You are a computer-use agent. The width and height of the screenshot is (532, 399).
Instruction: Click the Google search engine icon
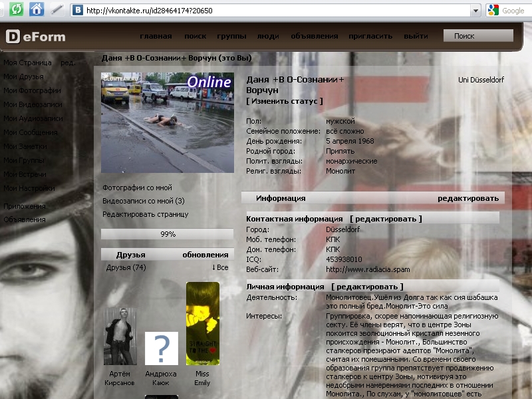tap(493, 11)
